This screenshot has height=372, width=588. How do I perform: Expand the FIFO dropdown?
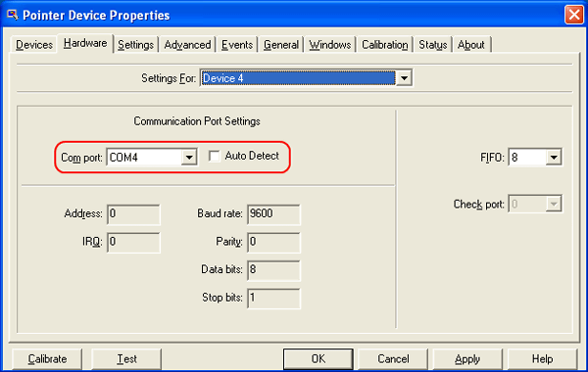tap(554, 158)
